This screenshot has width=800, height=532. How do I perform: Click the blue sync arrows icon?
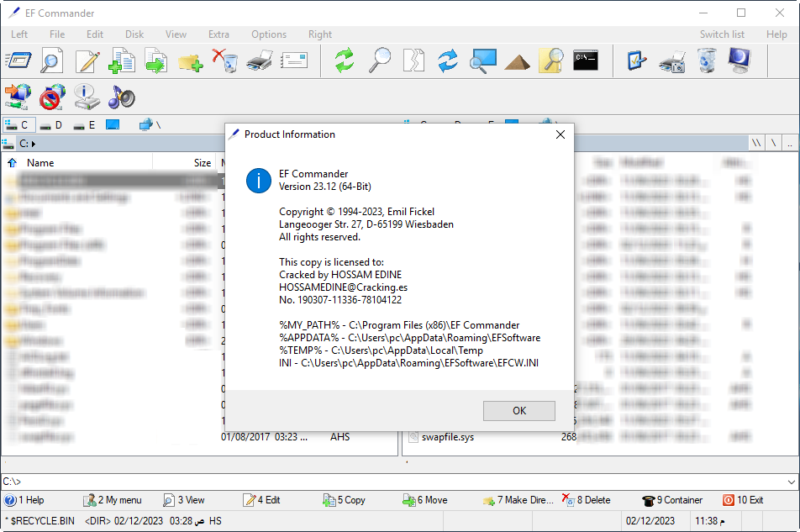click(448, 61)
